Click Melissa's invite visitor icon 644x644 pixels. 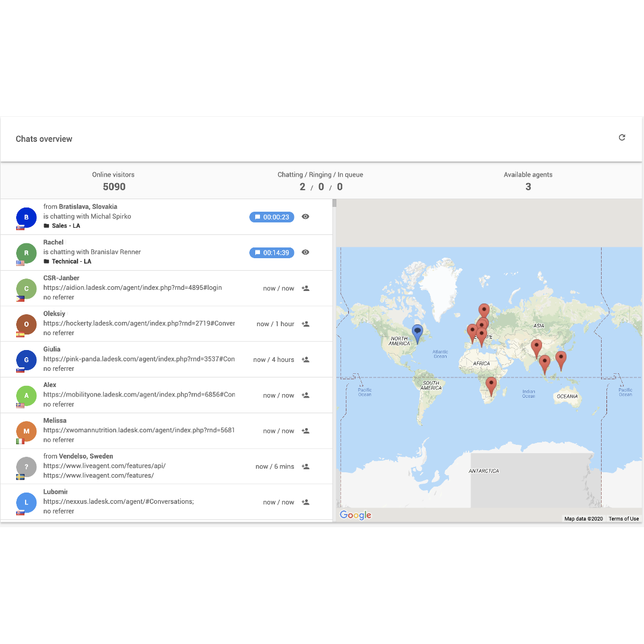click(x=305, y=431)
